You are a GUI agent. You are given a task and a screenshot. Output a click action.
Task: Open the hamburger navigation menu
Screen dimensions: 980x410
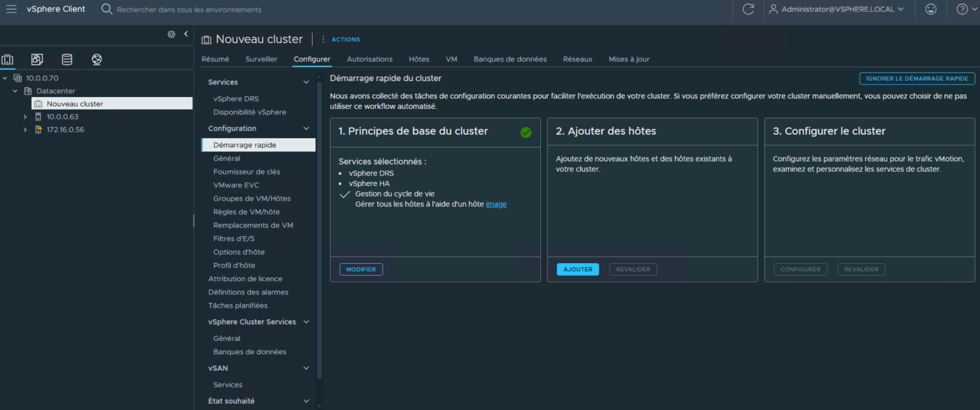11,9
